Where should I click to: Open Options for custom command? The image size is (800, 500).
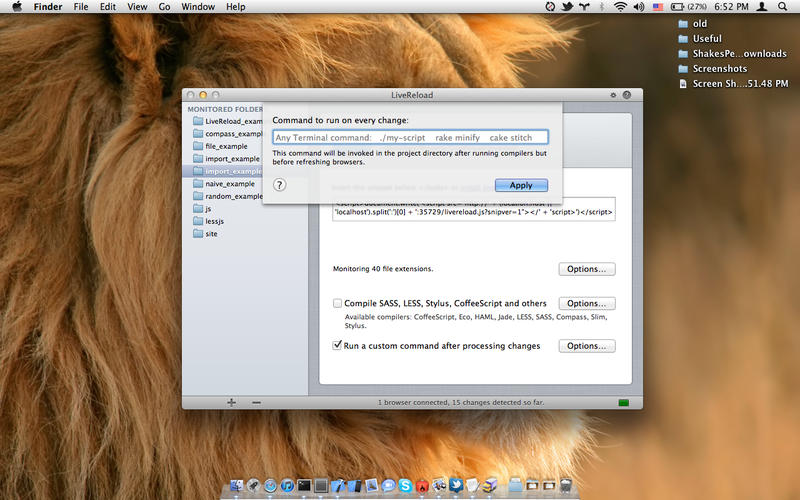tap(587, 346)
